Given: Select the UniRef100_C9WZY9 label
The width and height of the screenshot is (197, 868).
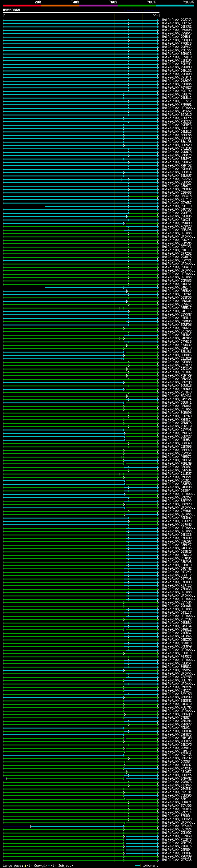Looking at the screenshot, I should tap(177, 240).
